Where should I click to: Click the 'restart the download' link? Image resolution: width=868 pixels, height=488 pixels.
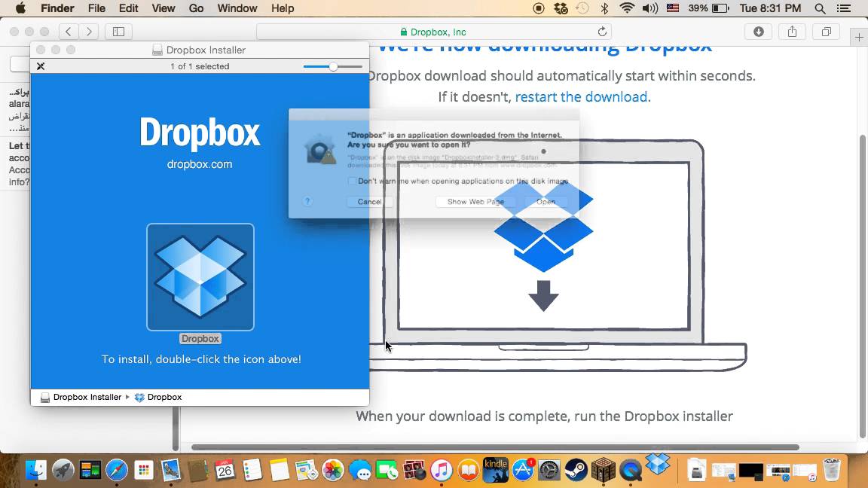tap(582, 97)
